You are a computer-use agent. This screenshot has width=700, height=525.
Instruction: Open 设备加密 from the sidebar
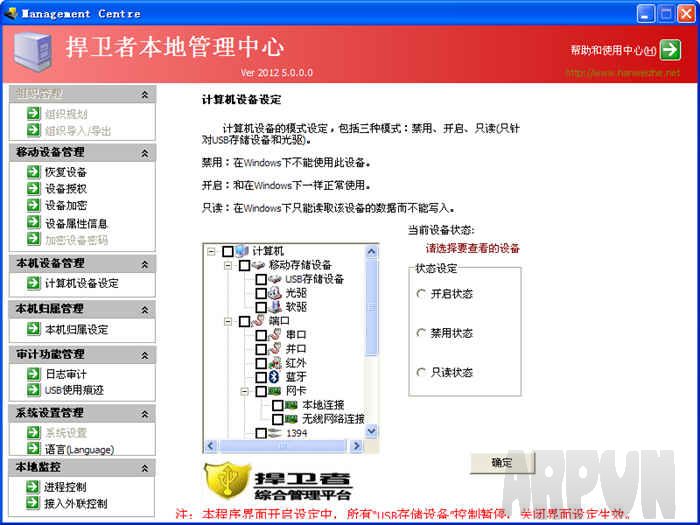[x=66, y=205]
